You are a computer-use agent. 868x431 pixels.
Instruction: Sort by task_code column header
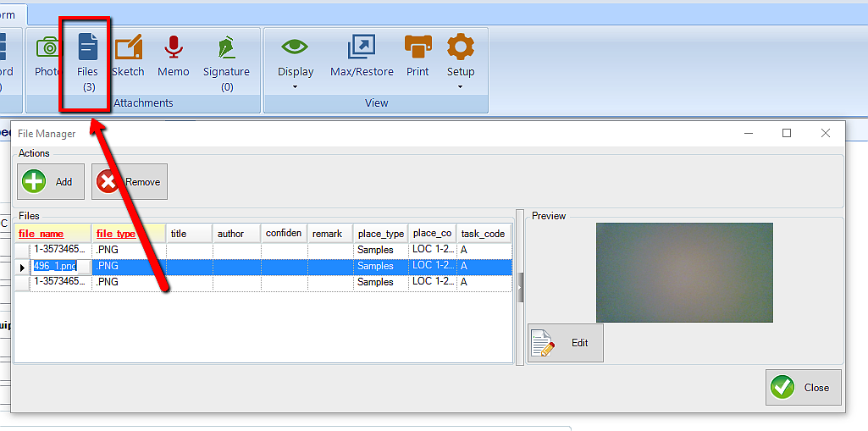[483, 234]
